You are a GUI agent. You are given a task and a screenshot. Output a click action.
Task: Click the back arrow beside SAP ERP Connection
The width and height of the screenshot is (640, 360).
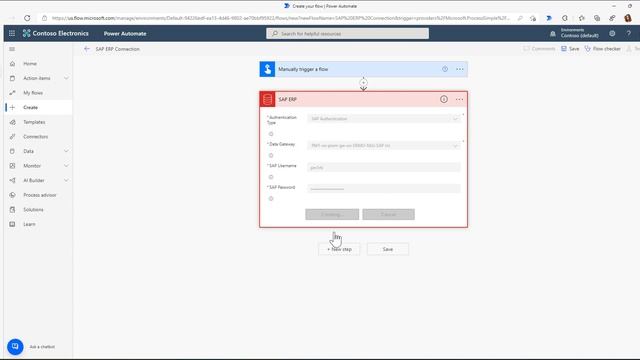coord(87,49)
